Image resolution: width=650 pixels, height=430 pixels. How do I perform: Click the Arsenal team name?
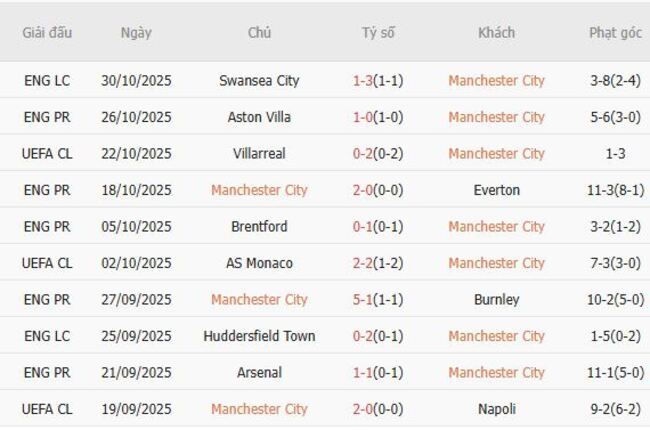click(259, 372)
